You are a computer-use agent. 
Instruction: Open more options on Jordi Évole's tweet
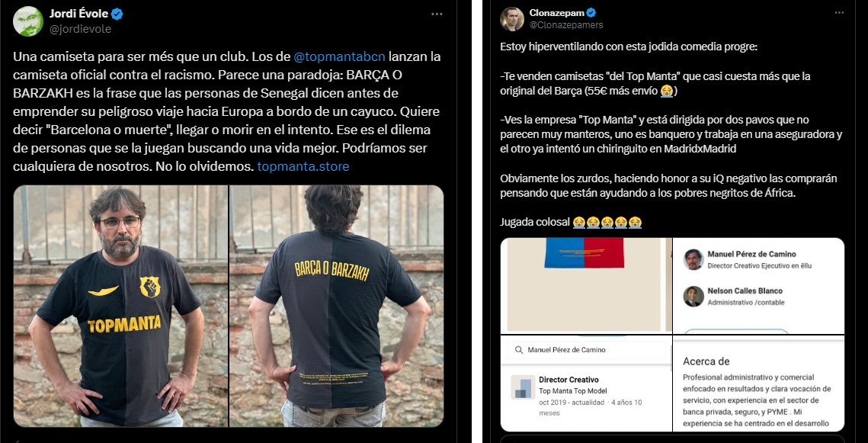point(437,14)
